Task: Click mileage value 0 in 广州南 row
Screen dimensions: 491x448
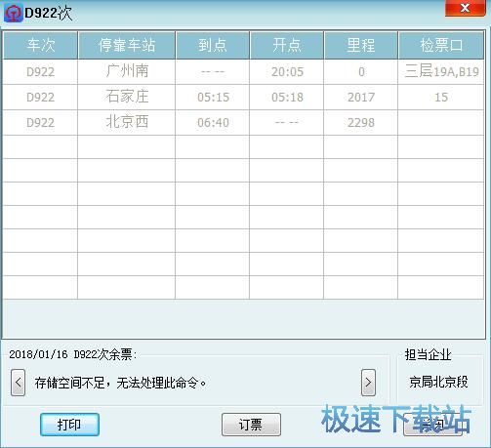Action: (x=361, y=71)
